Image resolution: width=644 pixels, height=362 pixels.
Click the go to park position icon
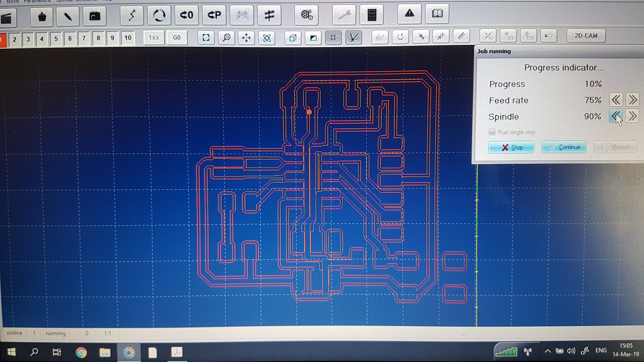click(214, 15)
